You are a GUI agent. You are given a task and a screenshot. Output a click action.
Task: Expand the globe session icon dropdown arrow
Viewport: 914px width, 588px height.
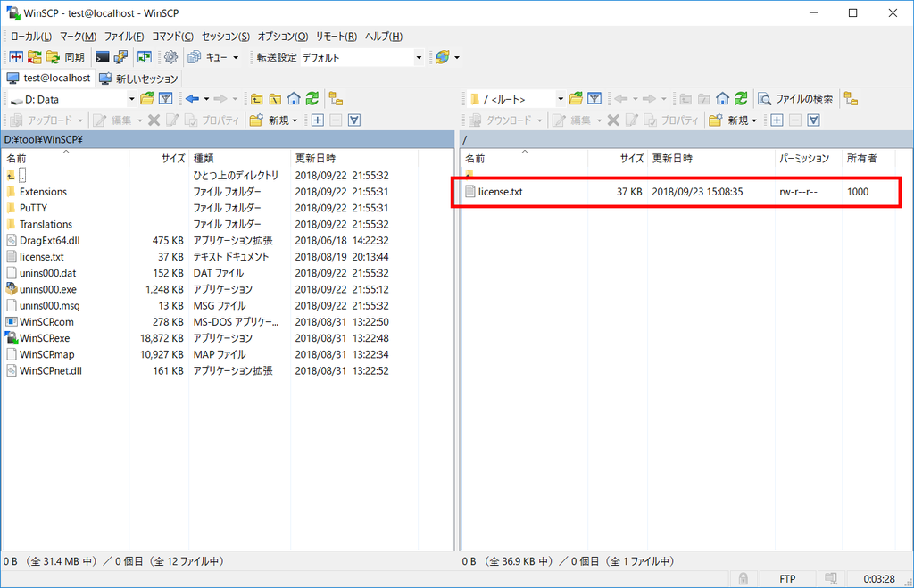457,57
